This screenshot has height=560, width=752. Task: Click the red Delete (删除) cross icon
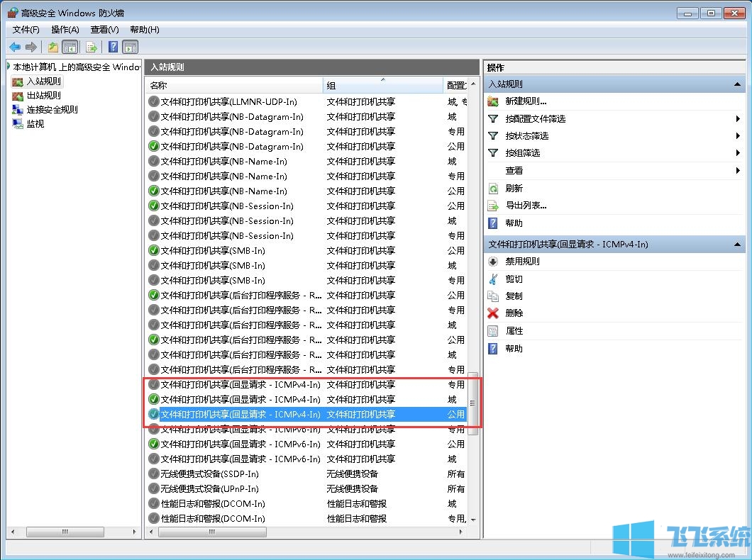pos(491,313)
